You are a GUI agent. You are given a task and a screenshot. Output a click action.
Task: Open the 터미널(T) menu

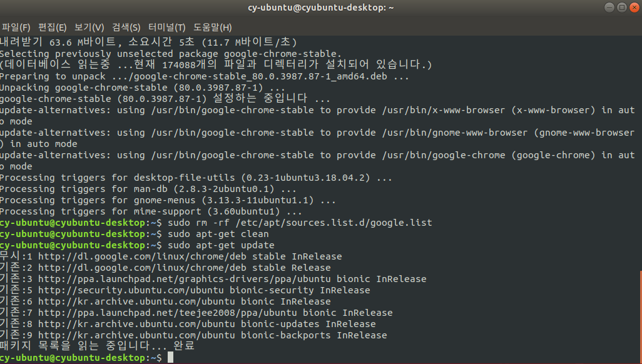tap(166, 28)
